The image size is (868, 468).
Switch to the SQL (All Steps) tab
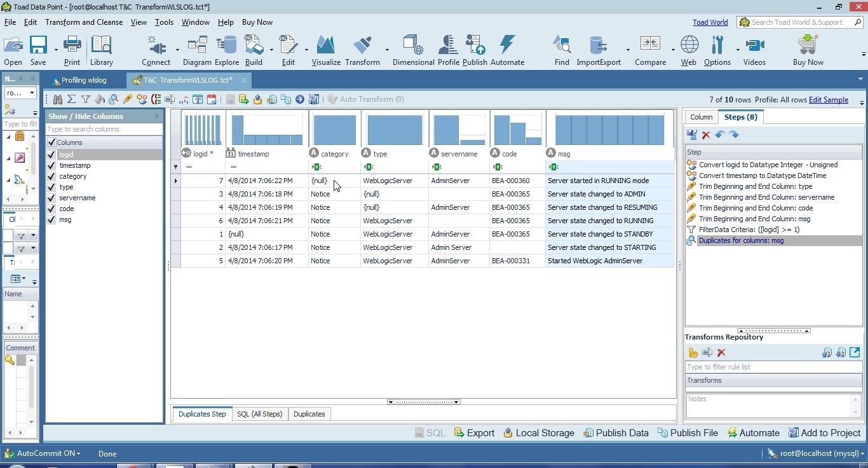pyautogui.click(x=259, y=414)
